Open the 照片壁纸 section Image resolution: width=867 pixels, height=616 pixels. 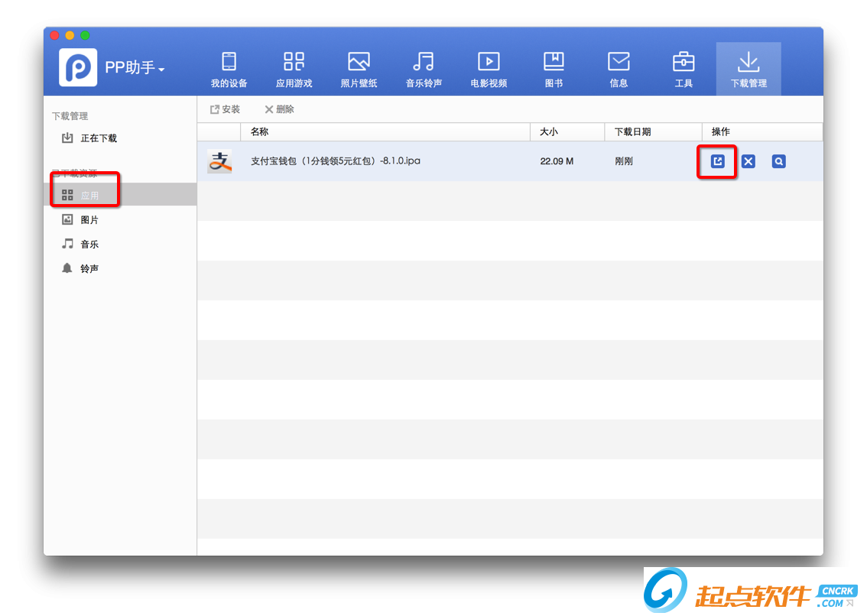pos(359,67)
